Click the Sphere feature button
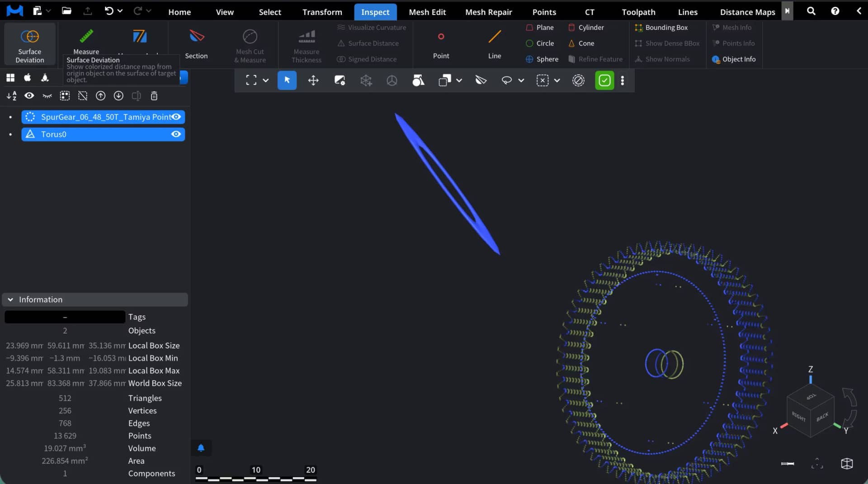The width and height of the screenshot is (868, 484). point(542,59)
